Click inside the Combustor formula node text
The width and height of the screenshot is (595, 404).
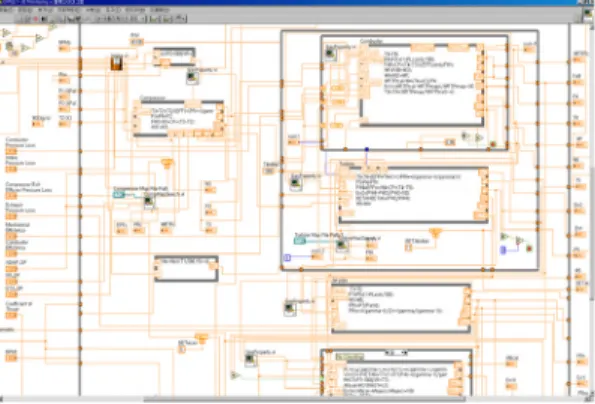point(429,73)
